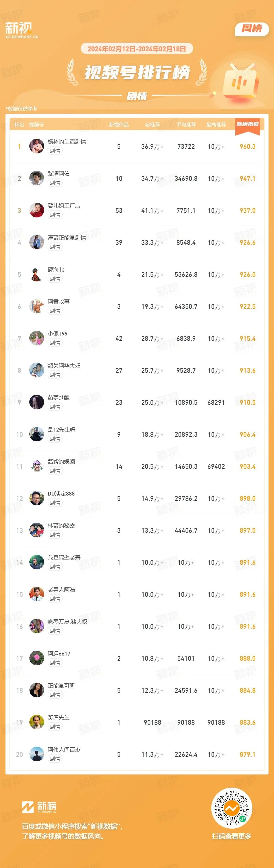Viewport: 274px width, 868px height.
Task: Click the 周榜 weekly badge
Action: 252,29
